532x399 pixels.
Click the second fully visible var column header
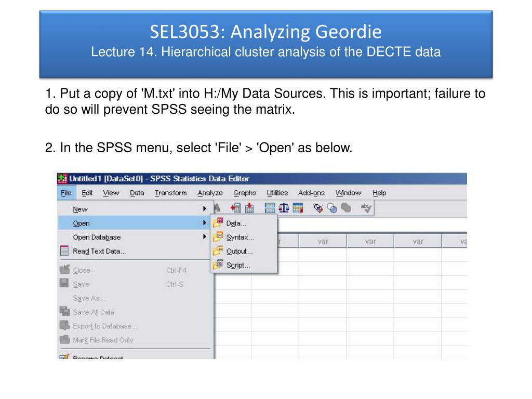tap(370, 241)
